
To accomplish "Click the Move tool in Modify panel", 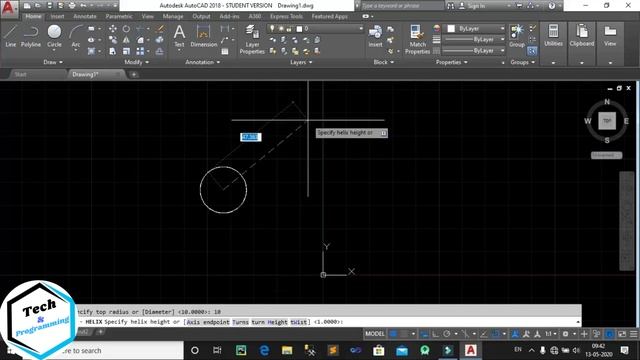I will (113, 29).
